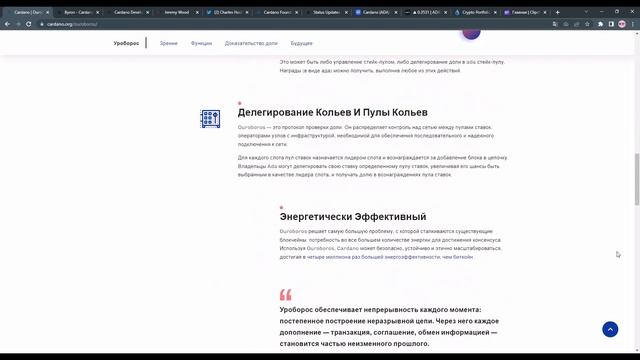Click the scrollbar up arrow

[x=637, y=33]
